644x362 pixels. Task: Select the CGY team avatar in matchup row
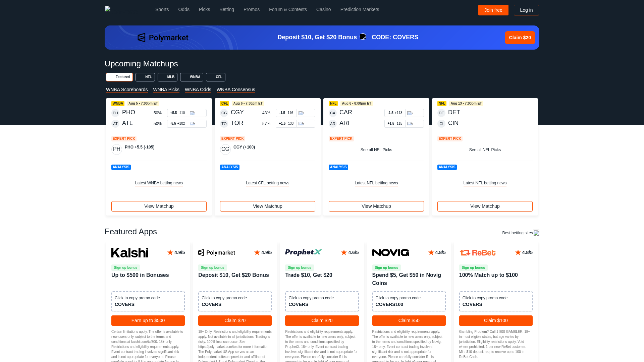click(x=224, y=113)
